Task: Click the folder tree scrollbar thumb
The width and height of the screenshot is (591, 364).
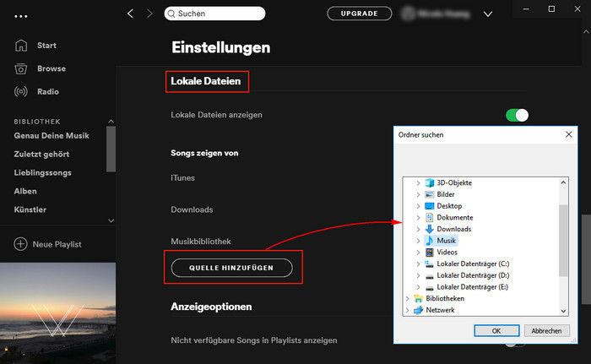Action: tap(563, 241)
